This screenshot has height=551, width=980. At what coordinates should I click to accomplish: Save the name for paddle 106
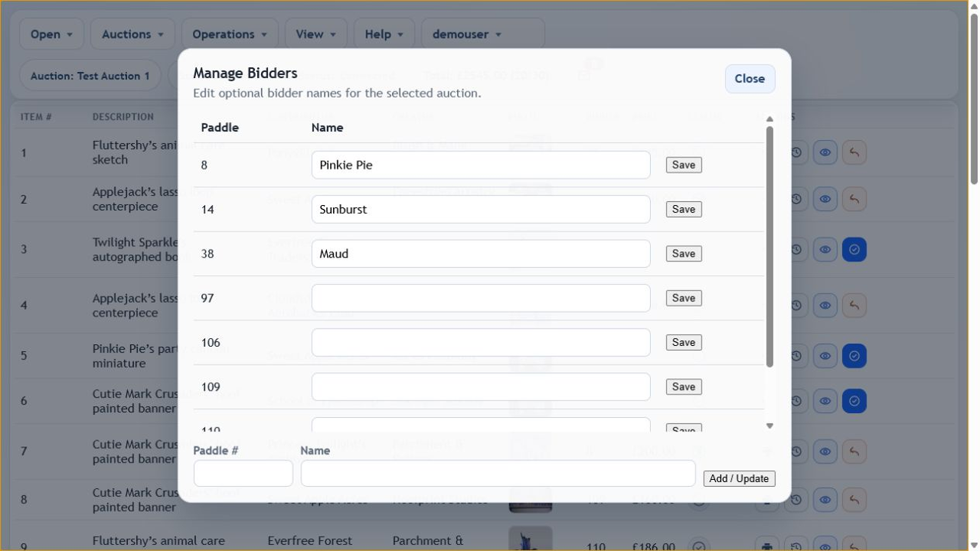(x=684, y=343)
